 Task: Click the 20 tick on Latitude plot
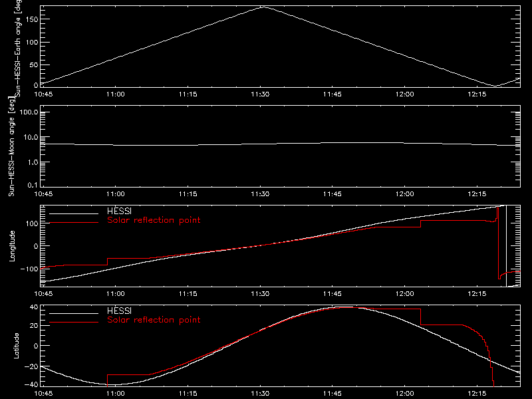tap(34, 326)
